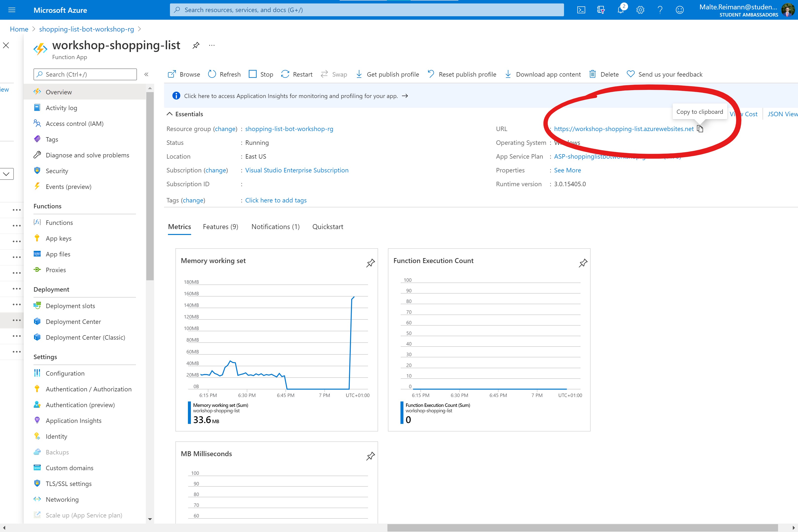Viewport: 798px width, 532px height.
Task: Click the portal settings gear icon
Action: (x=640, y=10)
